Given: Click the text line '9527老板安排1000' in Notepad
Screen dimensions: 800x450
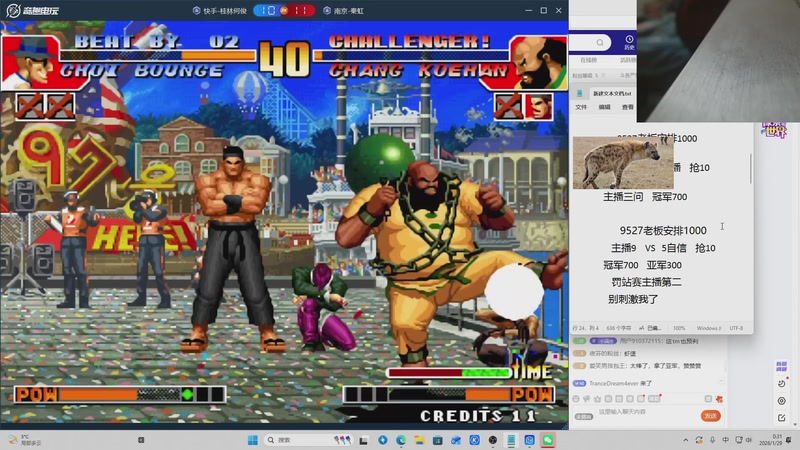Looking at the screenshot, I should pyautogui.click(x=663, y=231).
